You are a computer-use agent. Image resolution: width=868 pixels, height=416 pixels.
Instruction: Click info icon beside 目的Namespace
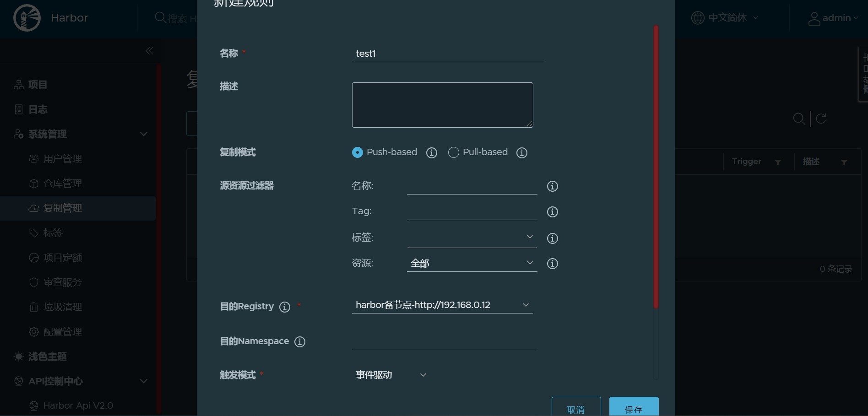tap(300, 342)
